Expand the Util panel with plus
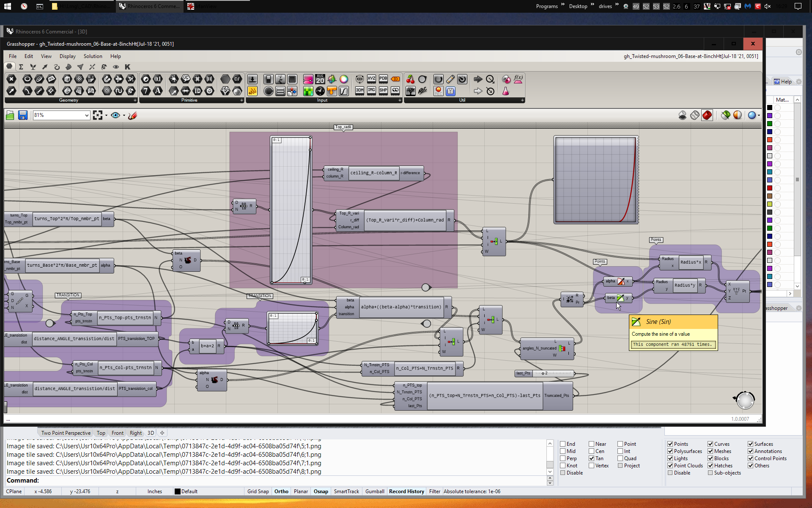Screen dimensions: 812x508 coord(523,100)
